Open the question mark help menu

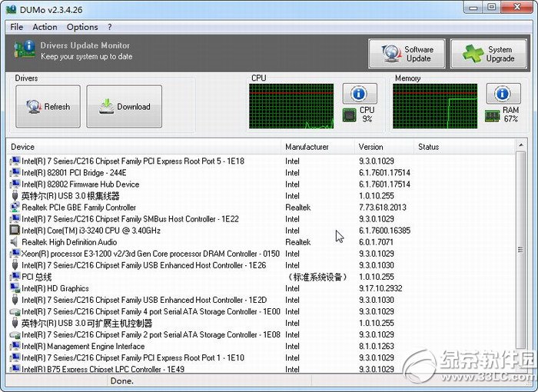pos(109,27)
